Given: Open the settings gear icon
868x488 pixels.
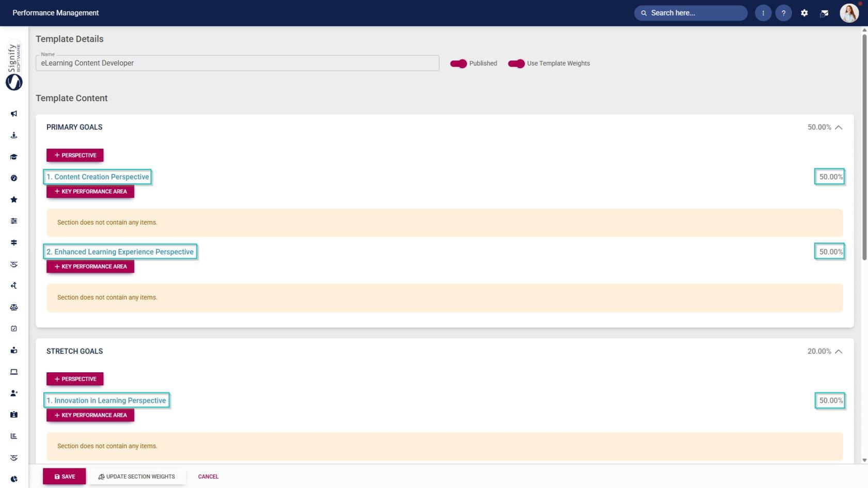Looking at the screenshot, I should pos(804,13).
